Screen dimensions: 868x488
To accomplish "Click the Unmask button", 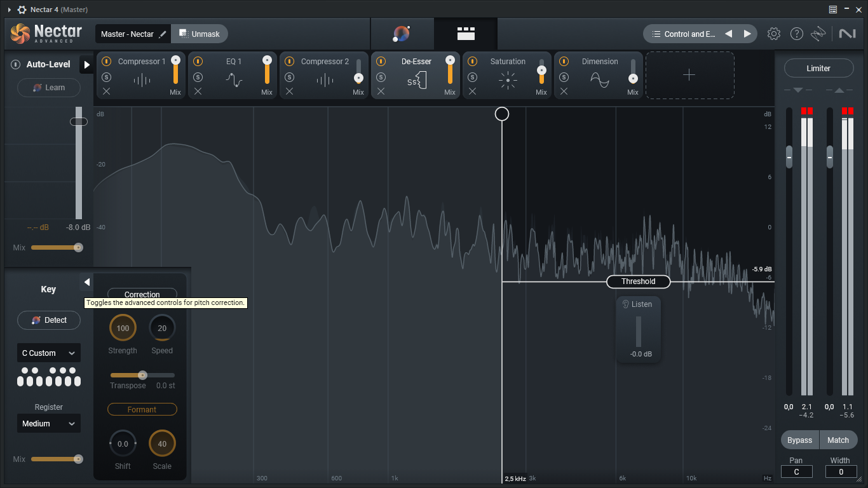I will (200, 34).
